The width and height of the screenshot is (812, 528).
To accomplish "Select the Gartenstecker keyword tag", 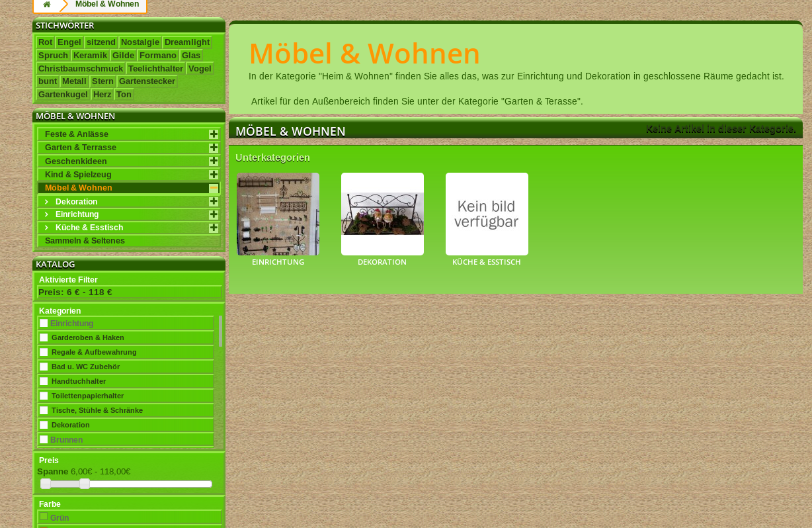I will click(147, 81).
